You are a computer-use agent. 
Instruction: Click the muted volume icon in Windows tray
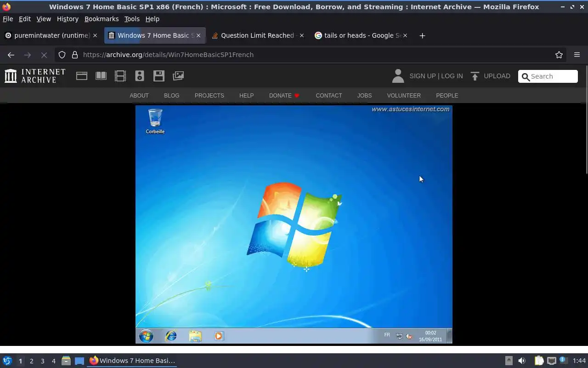click(409, 336)
